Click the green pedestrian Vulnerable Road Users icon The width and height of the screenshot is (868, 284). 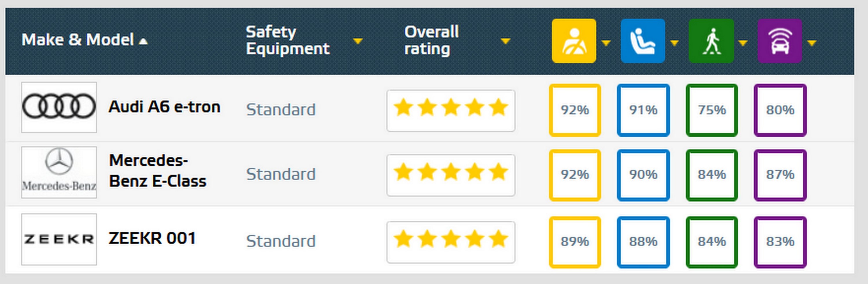[x=711, y=41]
